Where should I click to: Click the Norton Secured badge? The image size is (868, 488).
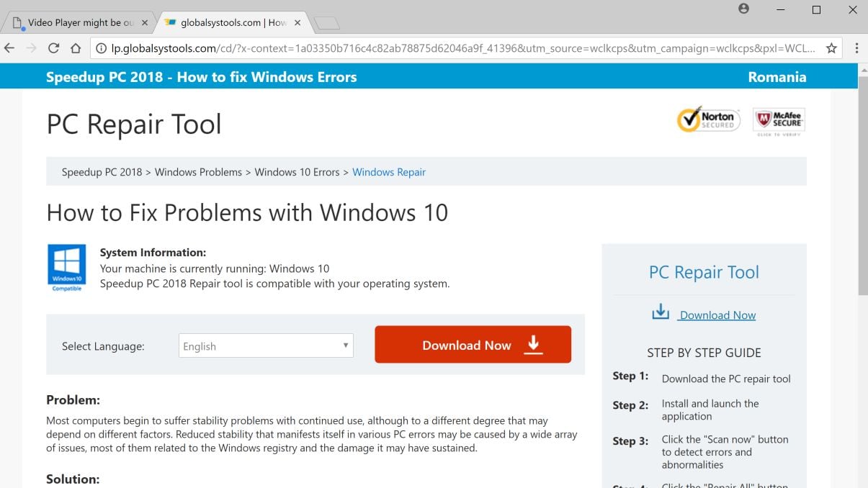[x=708, y=119]
